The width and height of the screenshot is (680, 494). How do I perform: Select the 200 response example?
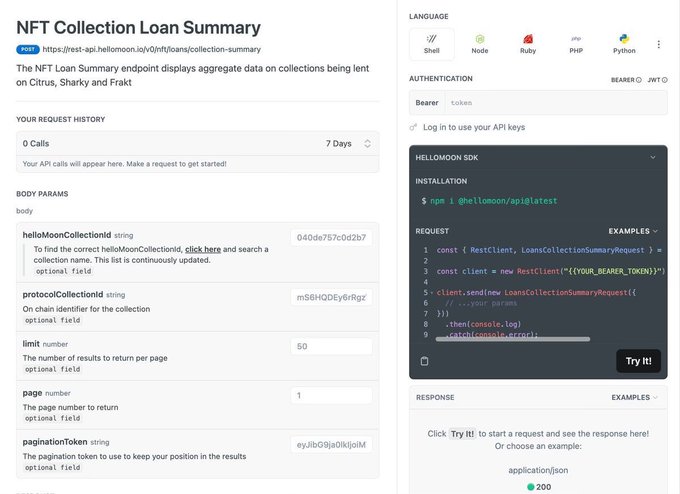tap(539, 487)
